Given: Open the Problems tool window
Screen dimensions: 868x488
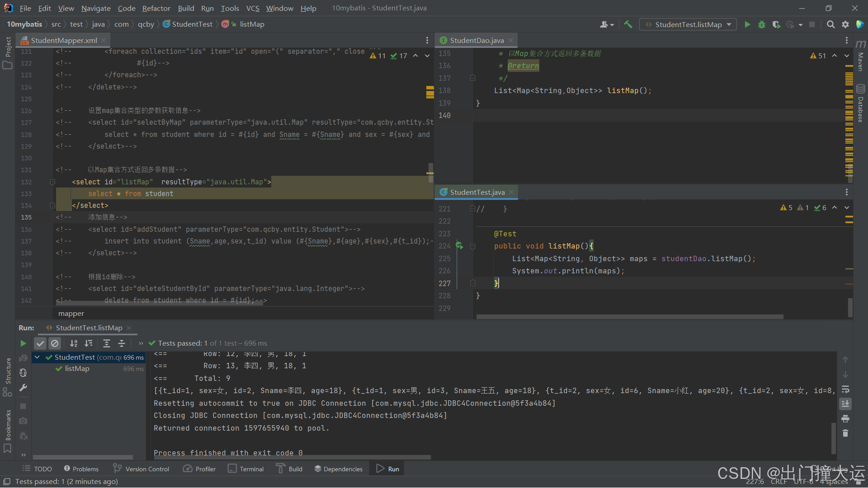Looking at the screenshot, I should tap(81, 469).
